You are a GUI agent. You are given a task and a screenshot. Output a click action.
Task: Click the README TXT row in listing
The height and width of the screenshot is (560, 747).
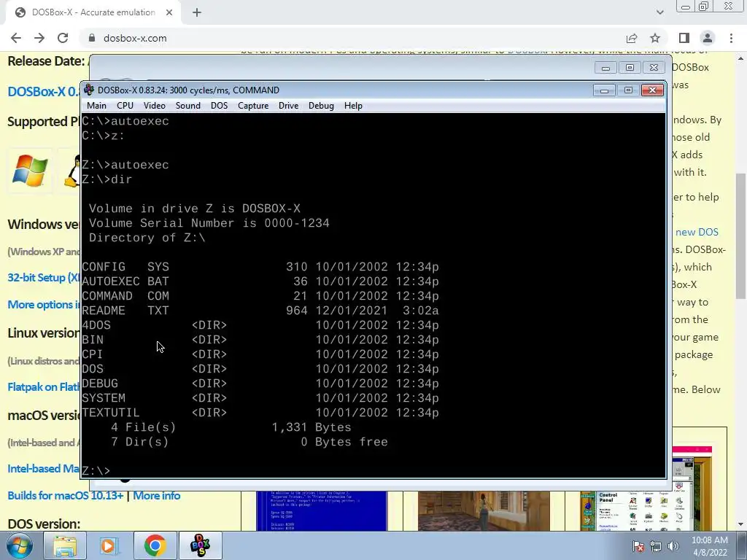point(260,311)
